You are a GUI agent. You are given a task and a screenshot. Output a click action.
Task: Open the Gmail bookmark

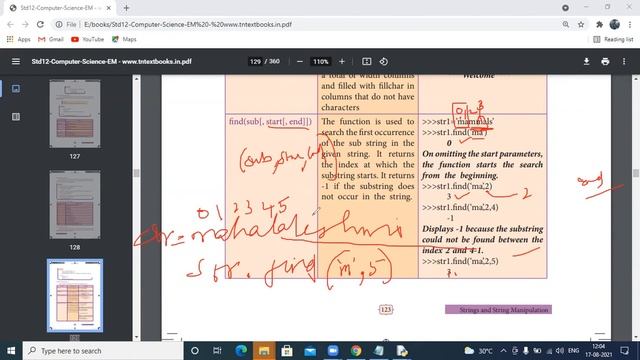[51, 39]
